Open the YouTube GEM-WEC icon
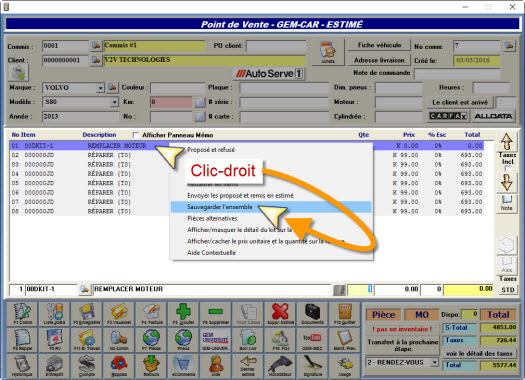This screenshot has width=525, height=380. click(312, 340)
